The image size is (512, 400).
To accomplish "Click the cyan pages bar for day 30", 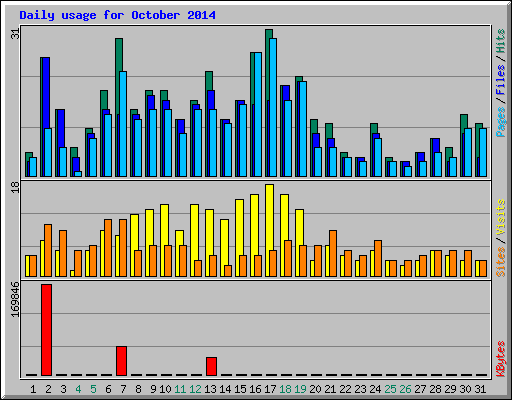I will point(468,152).
